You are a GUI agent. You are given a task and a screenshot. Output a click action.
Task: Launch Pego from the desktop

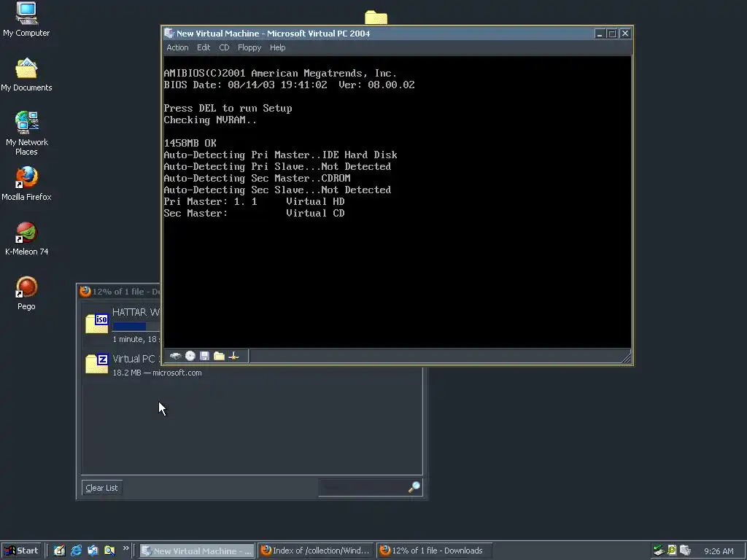coord(26,293)
